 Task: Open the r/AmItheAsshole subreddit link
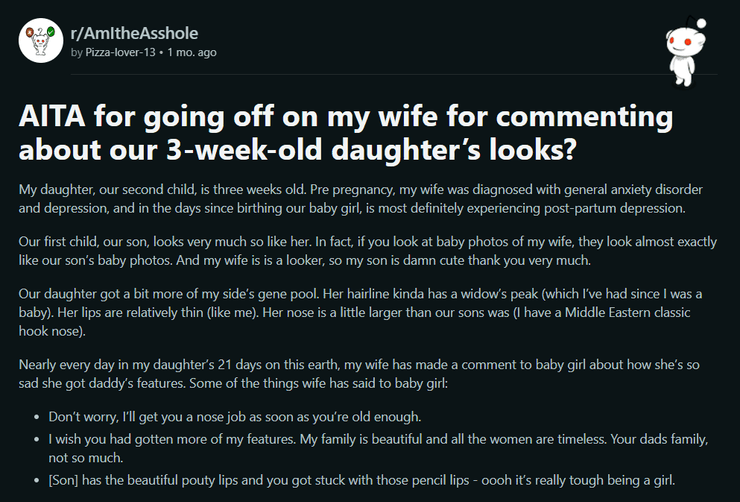tap(132, 32)
